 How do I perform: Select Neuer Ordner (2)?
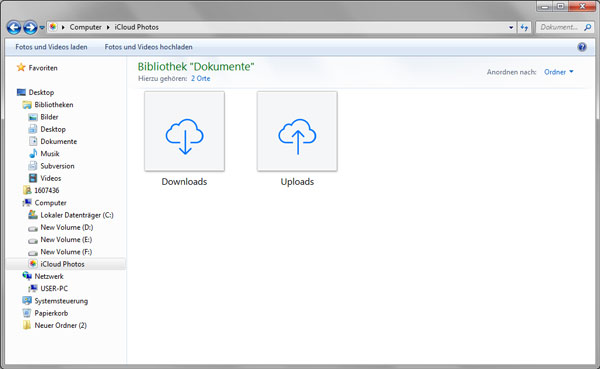pos(60,325)
